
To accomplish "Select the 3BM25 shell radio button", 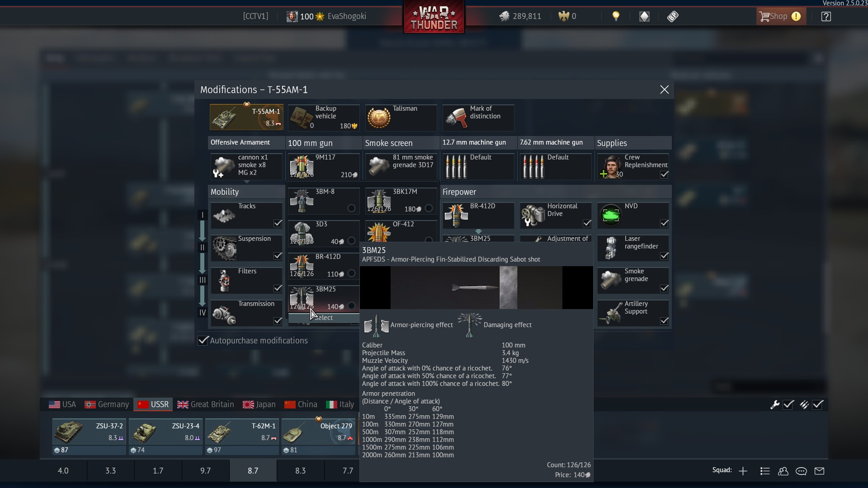I will (x=351, y=306).
